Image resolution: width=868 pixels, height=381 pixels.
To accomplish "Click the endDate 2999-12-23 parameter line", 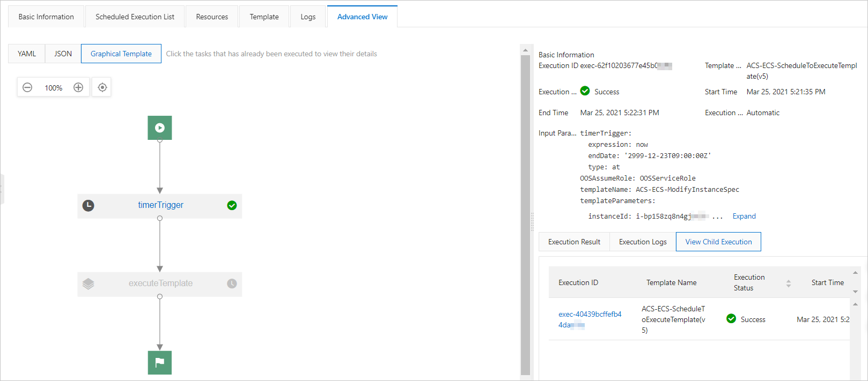I will point(650,155).
